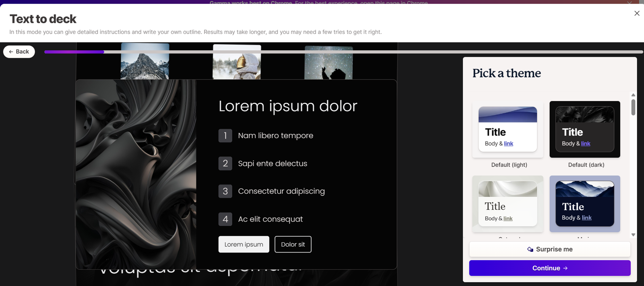Click the Default (dark) label text
Screen dimensions: 644x286
(586, 165)
